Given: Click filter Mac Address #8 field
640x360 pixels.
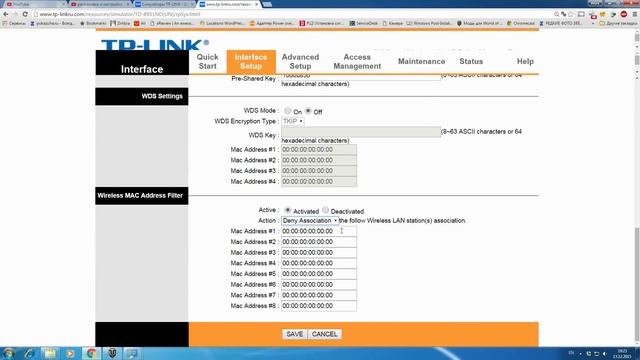Looking at the screenshot, I should click(x=319, y=306).
